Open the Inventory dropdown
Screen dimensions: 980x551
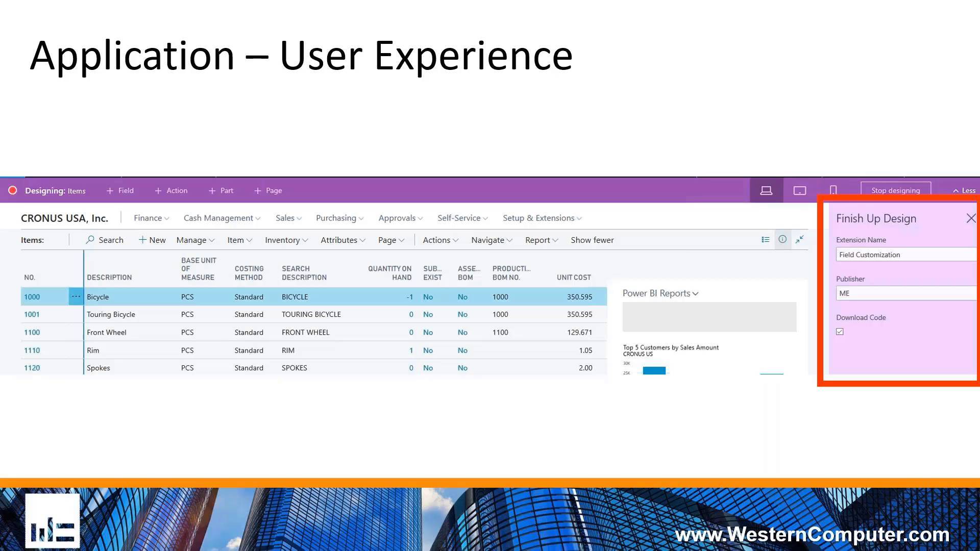[285, 240]
